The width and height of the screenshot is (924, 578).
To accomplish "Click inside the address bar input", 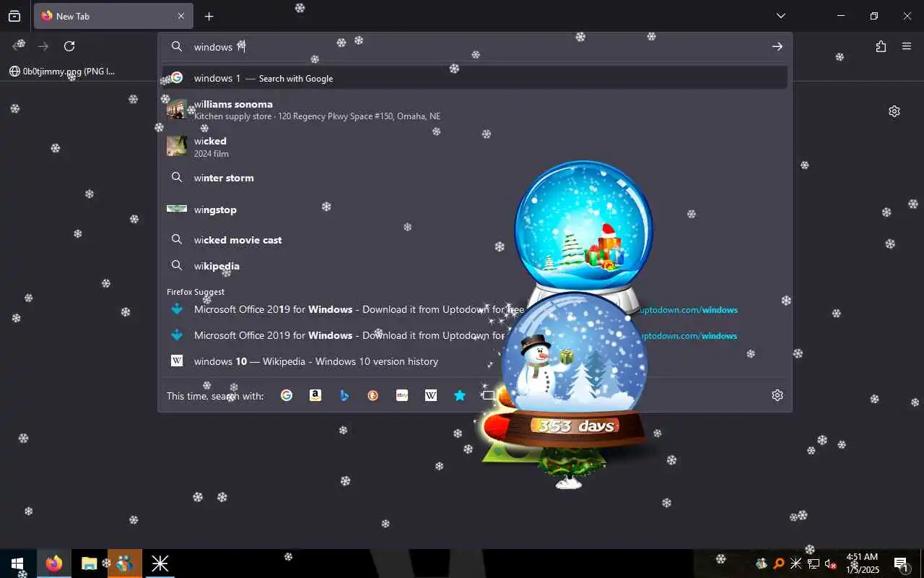I will pos(476,46).
